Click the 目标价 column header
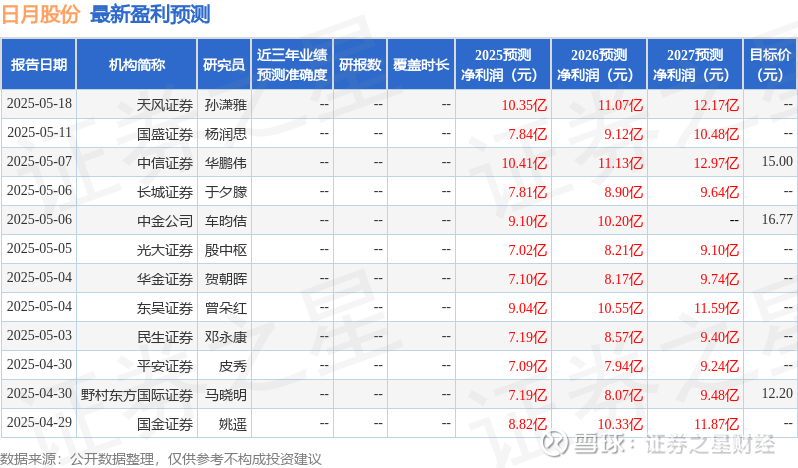This screenshot has width=798, height=468. 771,65
